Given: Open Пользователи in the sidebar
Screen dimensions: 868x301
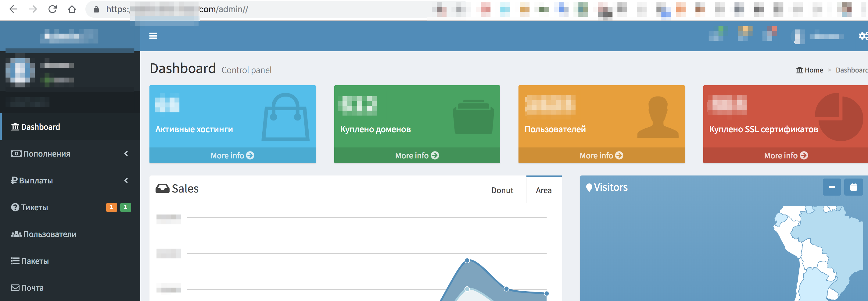Looking at the screenshot, I should tap(70, 234).
